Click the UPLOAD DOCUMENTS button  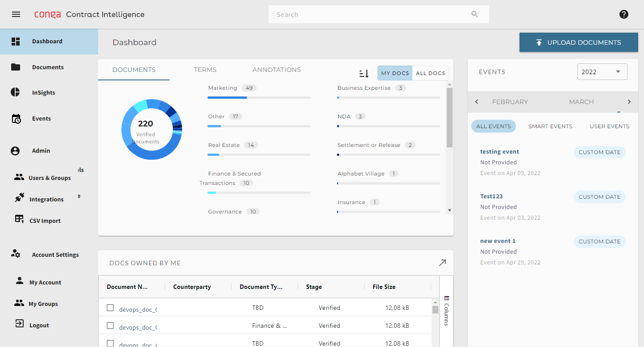click(578, 42)
